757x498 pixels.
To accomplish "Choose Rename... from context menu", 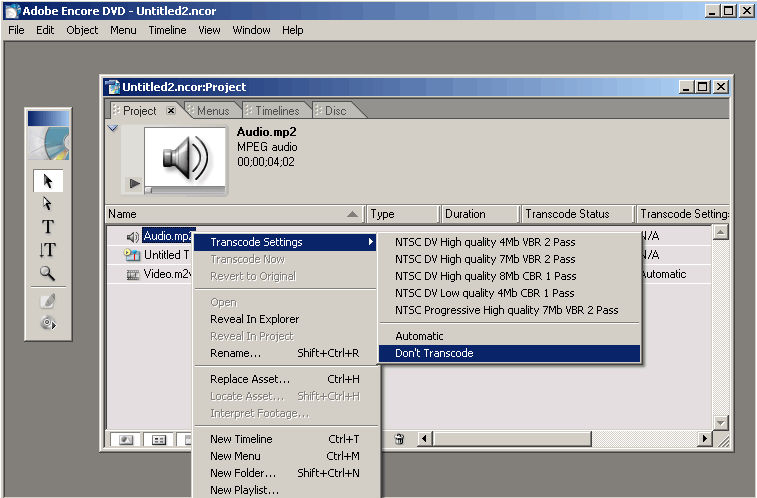I will pos(285,353).
